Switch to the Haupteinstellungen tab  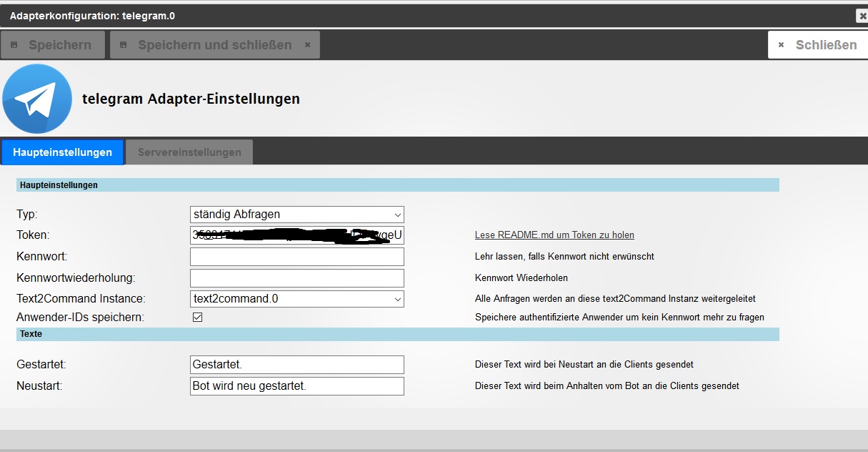point(63,152)
